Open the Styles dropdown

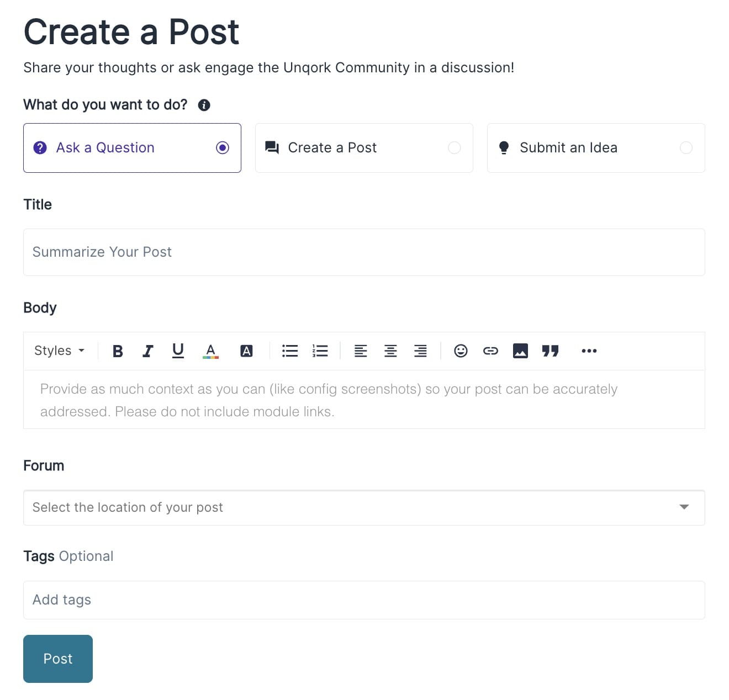tap(59, 351)
